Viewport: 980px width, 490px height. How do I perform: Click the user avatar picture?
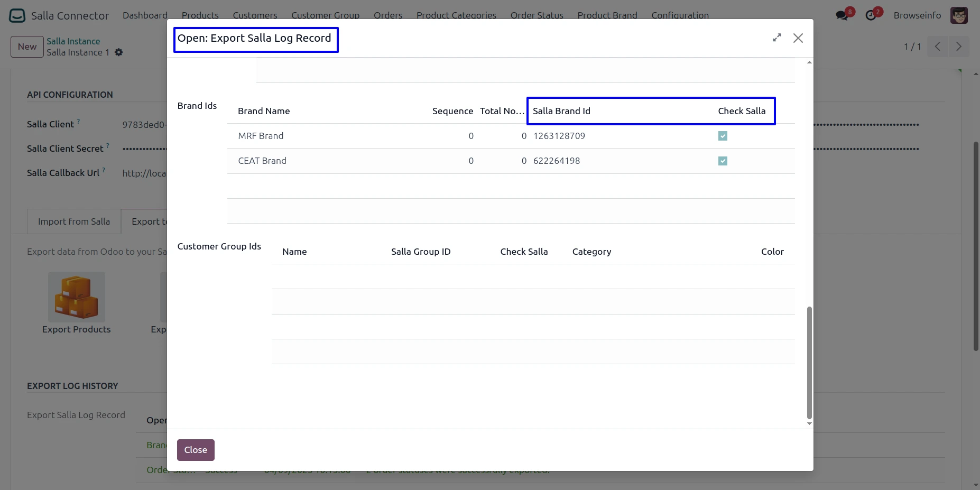click(x=959, y=15)
